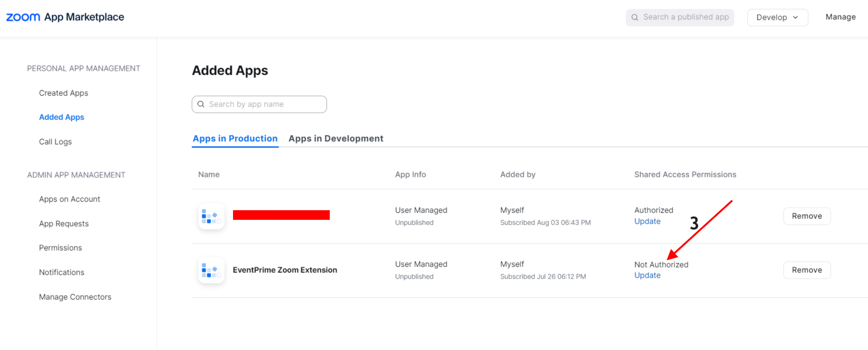Screen dimensions: 868x350
Task: Open Created Apps in the sidebar
Action: [64, 93]
